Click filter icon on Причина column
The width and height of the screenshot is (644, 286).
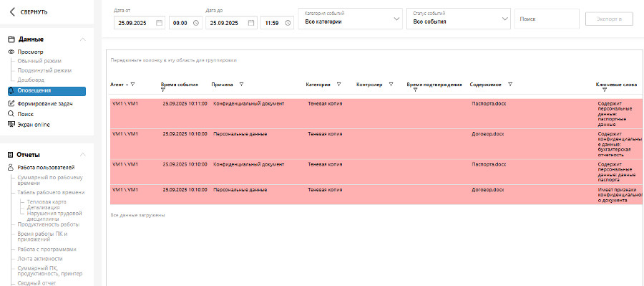point(241,85)
